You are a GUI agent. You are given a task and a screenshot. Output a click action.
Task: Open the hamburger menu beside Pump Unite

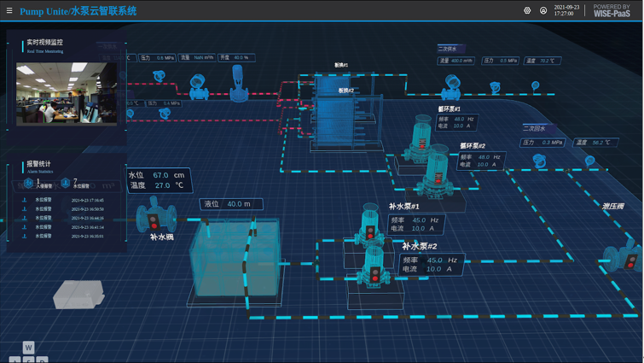coord(10,11)
